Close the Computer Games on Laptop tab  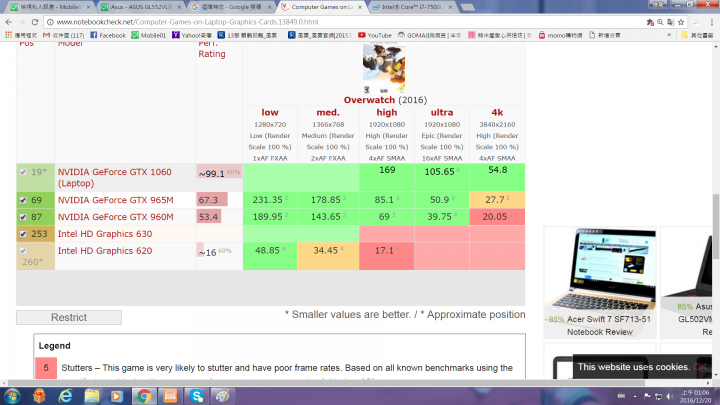pyautogui.click(x=360, y=7)
